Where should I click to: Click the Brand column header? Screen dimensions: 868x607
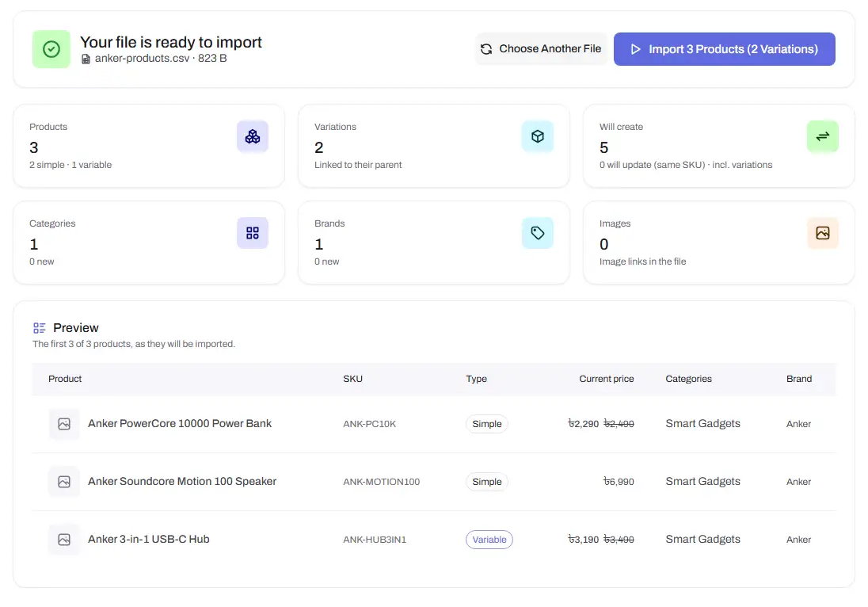799,379
